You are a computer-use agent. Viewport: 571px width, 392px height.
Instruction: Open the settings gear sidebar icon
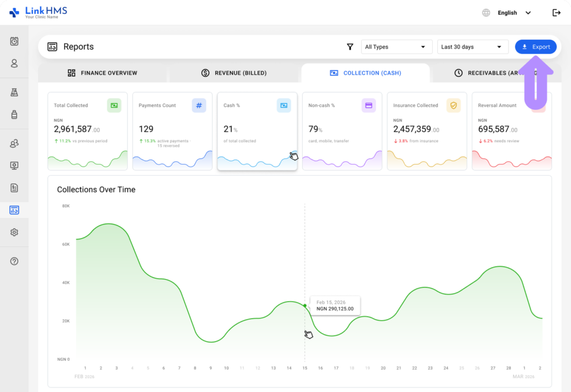point(14,232)
